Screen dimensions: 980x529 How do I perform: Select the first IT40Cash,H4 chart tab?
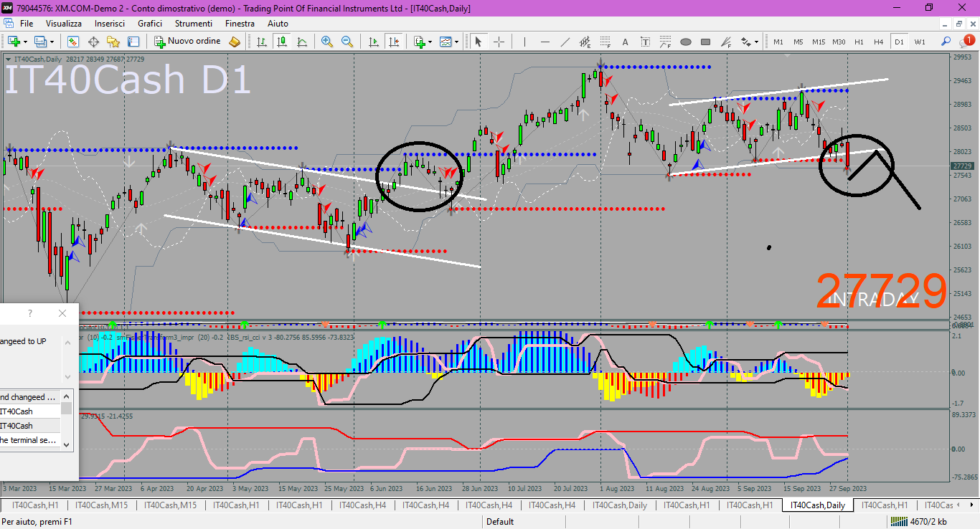(362, 505)
